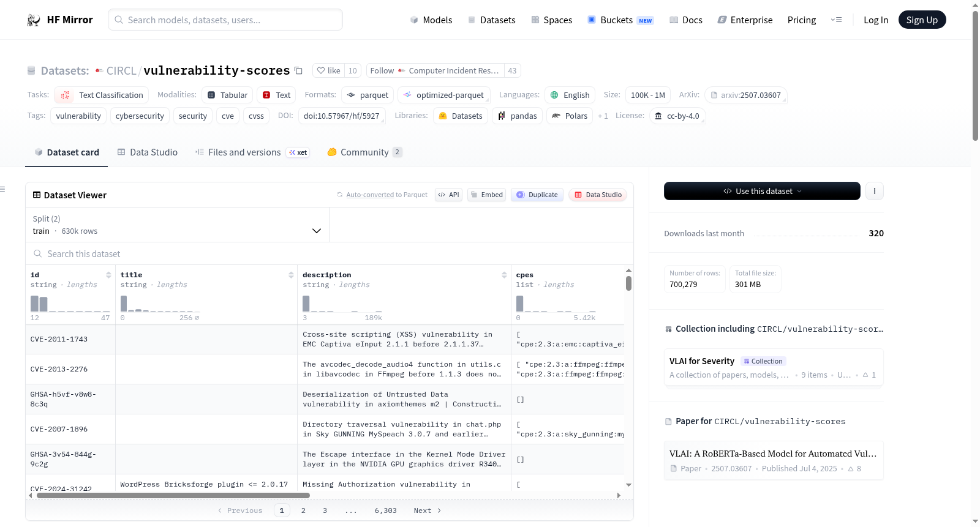Click the description column lengths histogram
The image size is (980, 527).
(x=342, y=304)
